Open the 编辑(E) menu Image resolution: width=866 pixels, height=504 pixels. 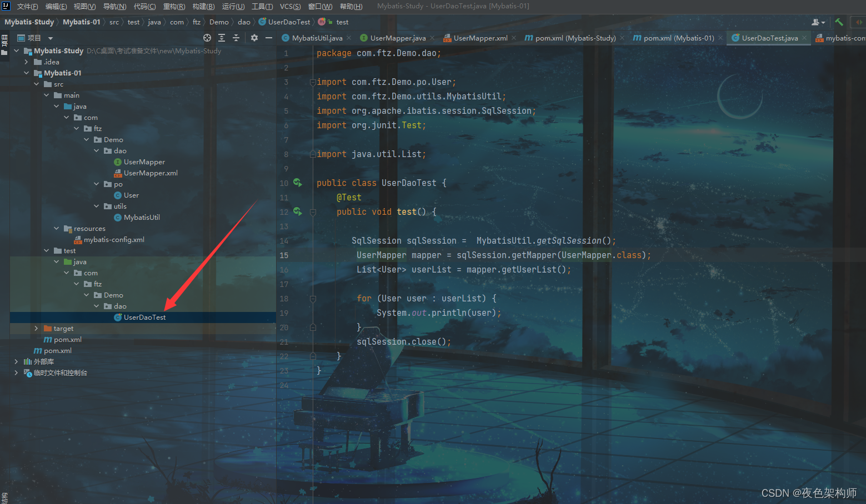(x=56, y=7)
